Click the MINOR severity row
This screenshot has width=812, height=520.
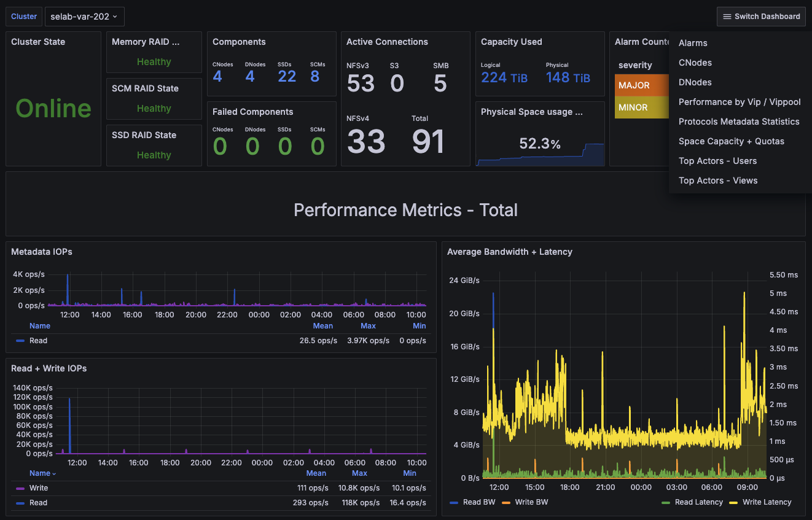click(642, 107)
